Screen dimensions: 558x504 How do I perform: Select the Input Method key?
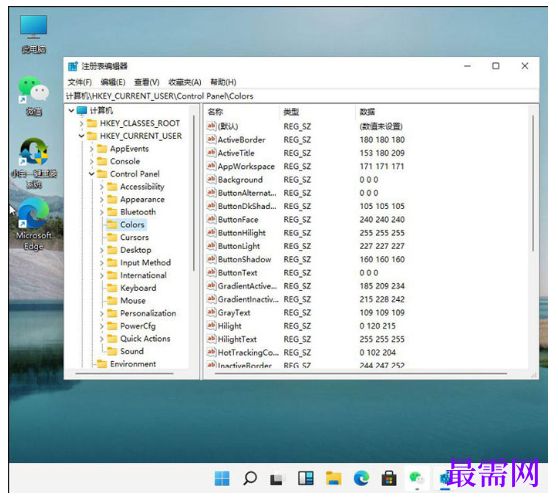point(145,263)
